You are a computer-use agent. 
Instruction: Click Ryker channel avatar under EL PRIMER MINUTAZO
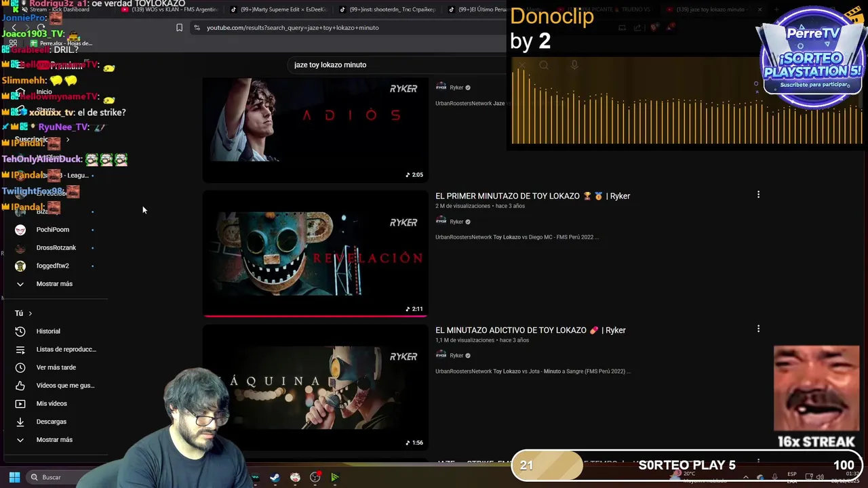pyautogui.click(x=441, y=221)
